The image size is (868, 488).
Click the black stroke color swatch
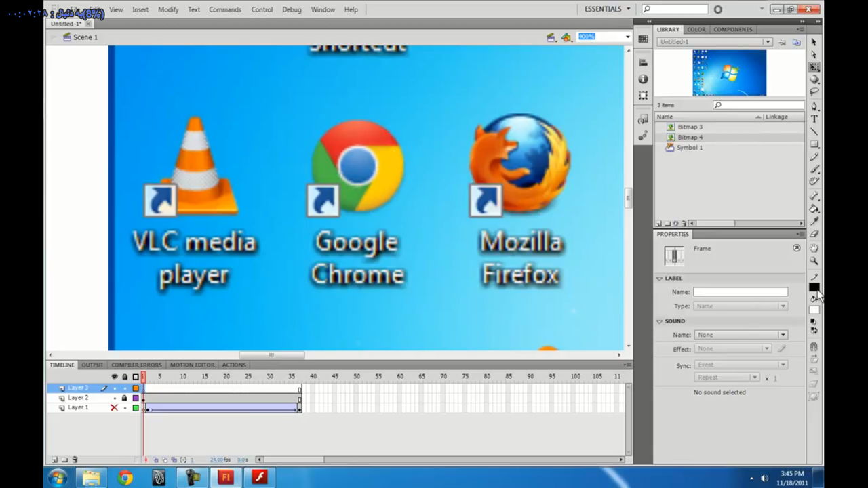click(x=814, y=287)
